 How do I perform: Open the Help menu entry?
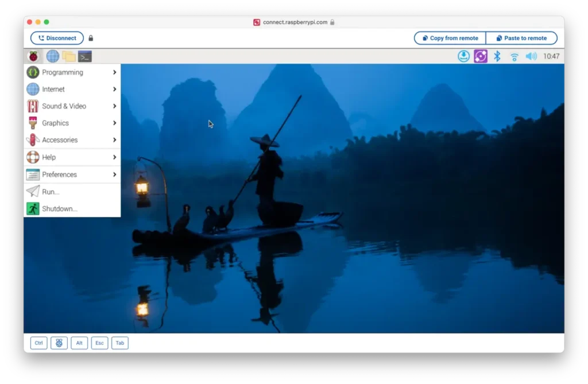(72, 157)
